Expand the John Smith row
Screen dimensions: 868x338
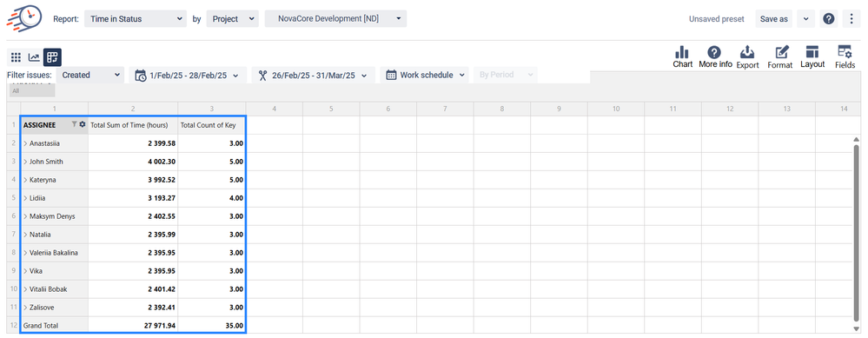25,162
